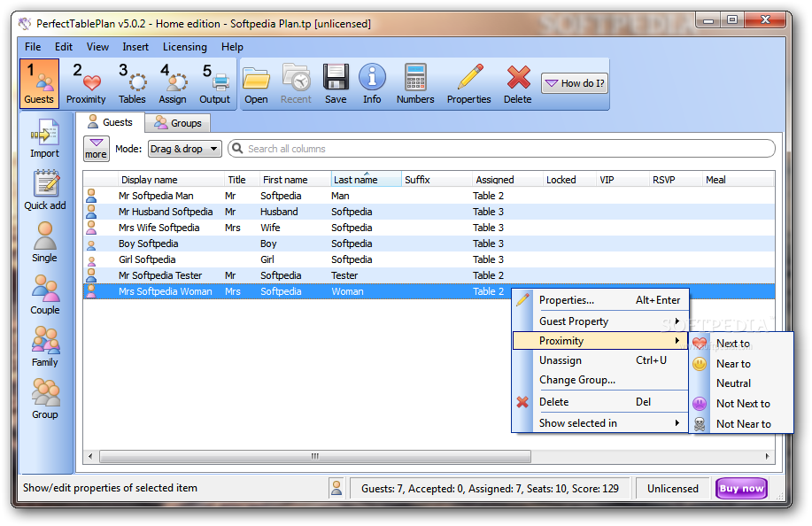Choose Not Near to skull option
Screen dimensions: 812x526
pyautogui.click(x=743, y=423)
